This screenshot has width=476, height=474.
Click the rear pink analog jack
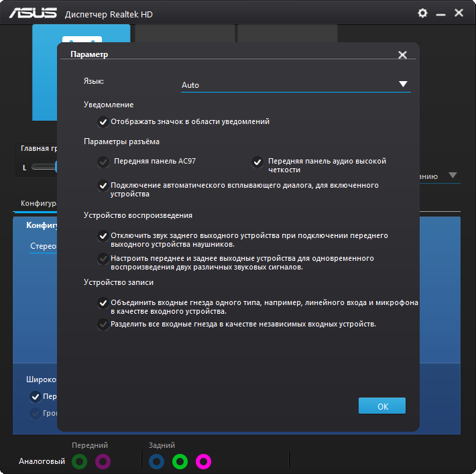pos(203,461)
